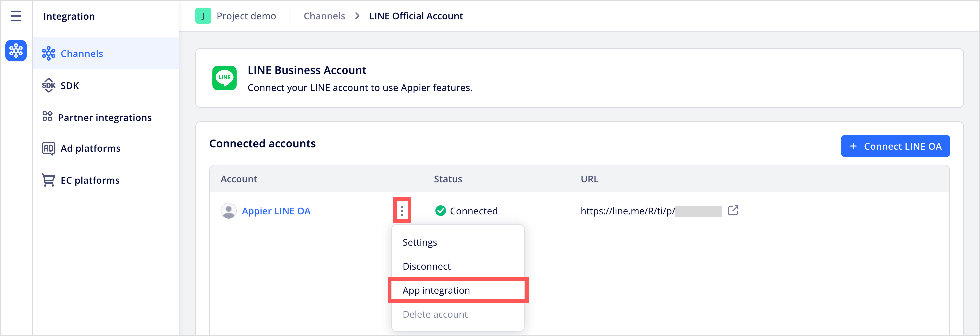Click LINE Business Account title
This screenshot has height=336, width=980.
[307, 70]
